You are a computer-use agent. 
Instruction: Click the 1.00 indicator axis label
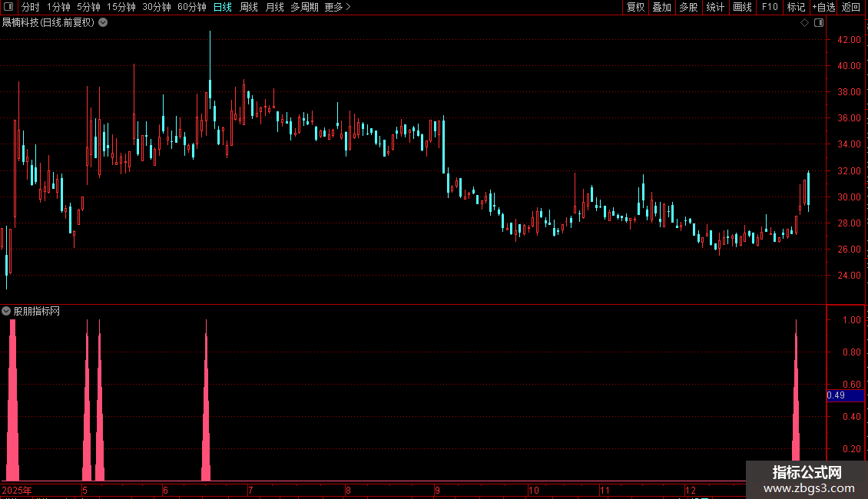point(851,320)
